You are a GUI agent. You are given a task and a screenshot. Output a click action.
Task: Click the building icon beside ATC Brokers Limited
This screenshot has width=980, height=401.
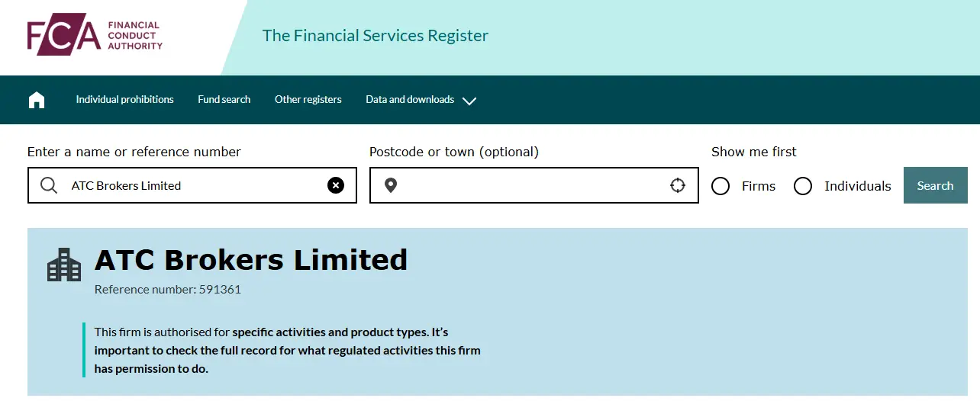[64, 265]
